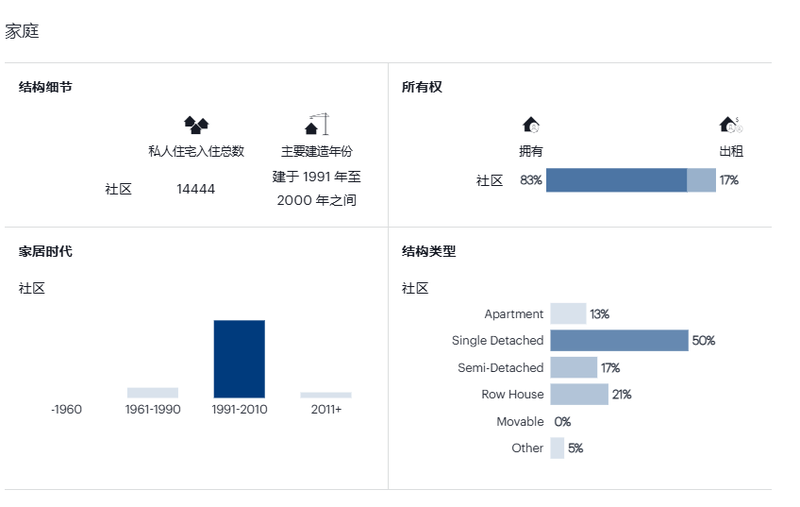
Task: Click the 家庭 section heading
Action: 22,31
